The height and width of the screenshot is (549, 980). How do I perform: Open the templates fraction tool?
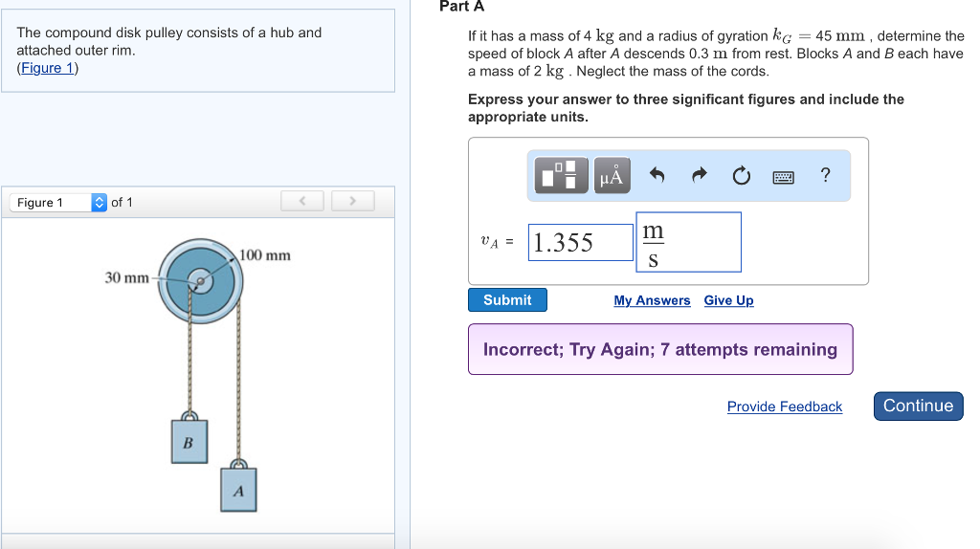point(561,175)
